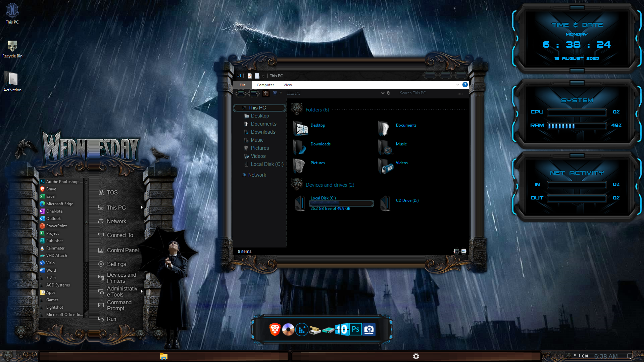This screenshot has width=644, height=362.
Task: Open the Music folder in Explorer content
Action: tap(393, 147)
